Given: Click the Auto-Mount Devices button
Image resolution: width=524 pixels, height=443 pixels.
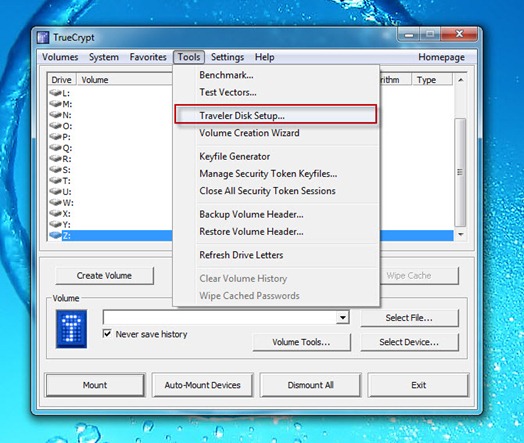Looking at the screenshot, I should 203,385.
